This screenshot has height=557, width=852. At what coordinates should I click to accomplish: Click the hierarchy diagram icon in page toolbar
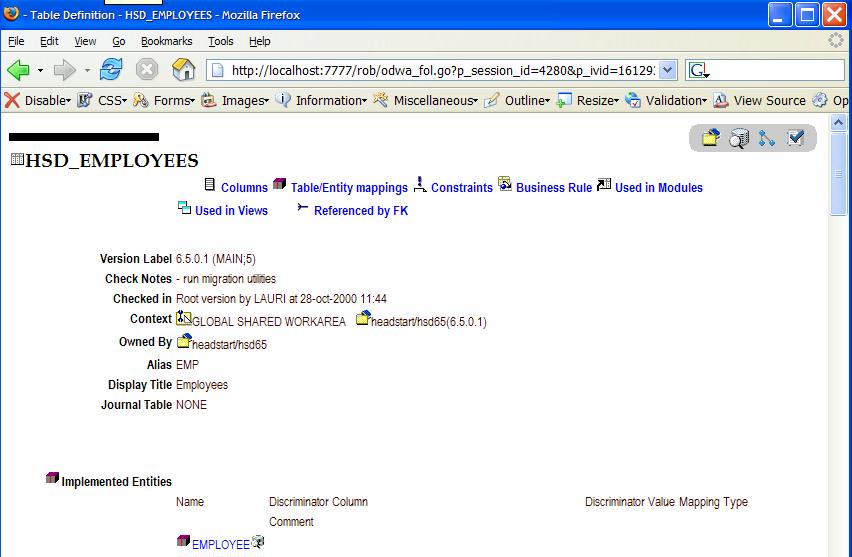[767, 139]
